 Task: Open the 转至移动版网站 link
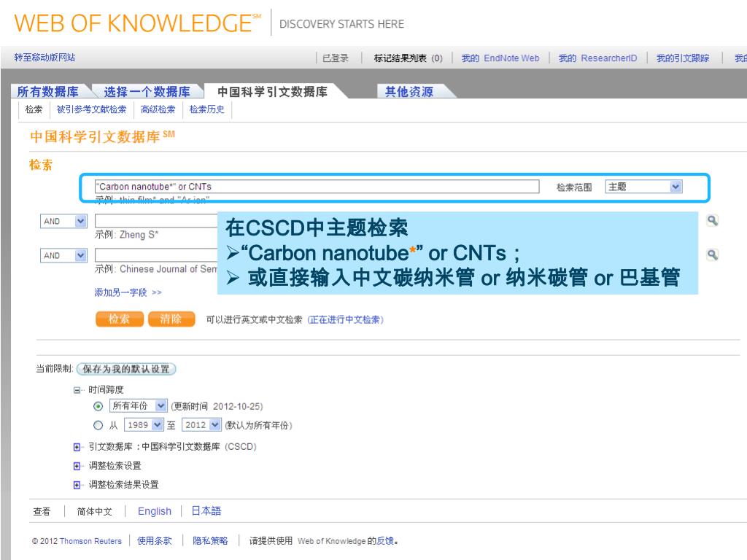click(44, 58)
